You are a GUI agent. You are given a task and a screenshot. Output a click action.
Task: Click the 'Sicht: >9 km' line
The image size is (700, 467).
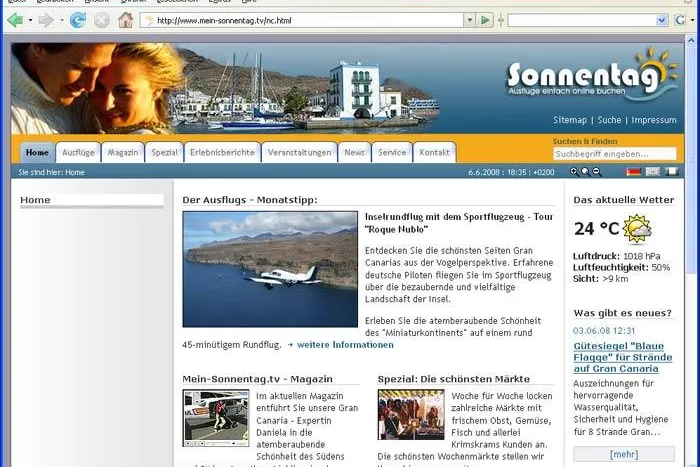point(600,279)
